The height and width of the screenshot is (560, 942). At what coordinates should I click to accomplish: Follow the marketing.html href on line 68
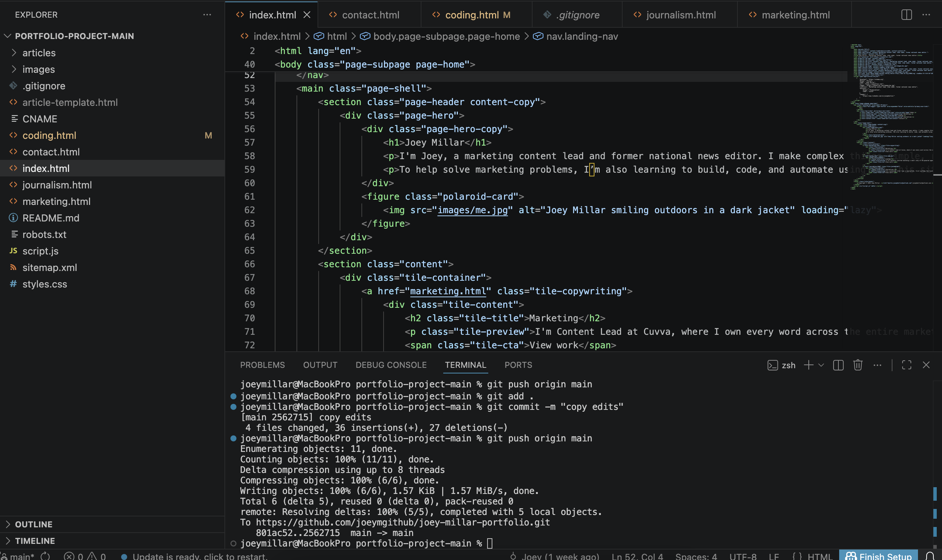448,291
